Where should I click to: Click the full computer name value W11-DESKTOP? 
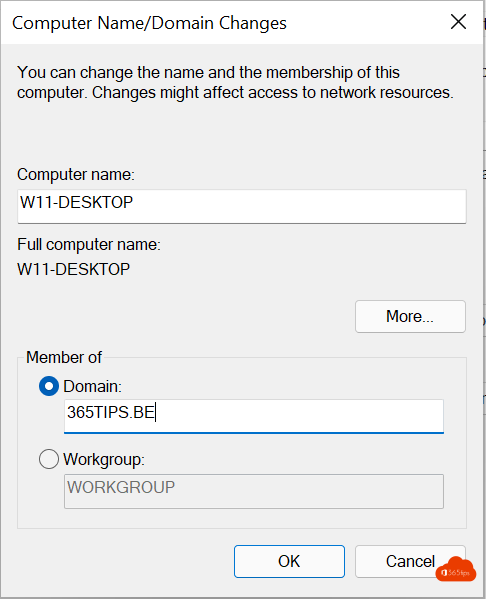(74, 269)
